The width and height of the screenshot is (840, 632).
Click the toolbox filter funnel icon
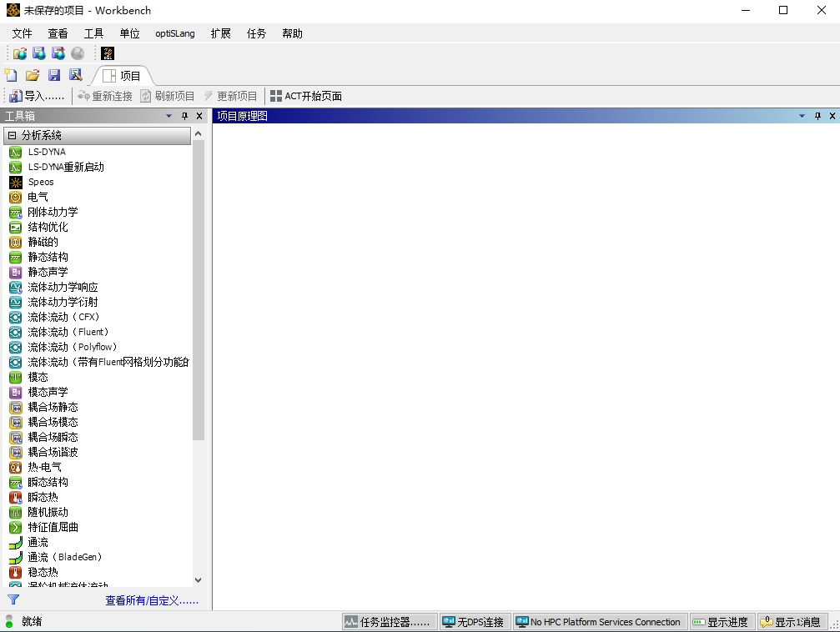tap(13, 599)
